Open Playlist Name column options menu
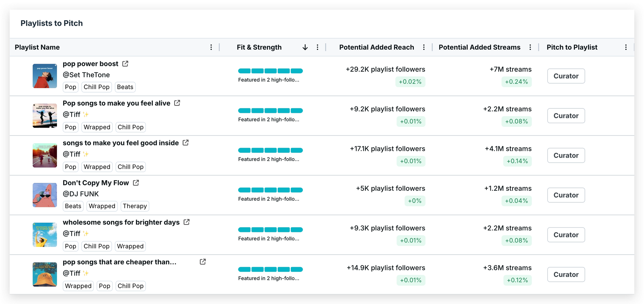This screenshot has width=644, height=304. (x=211, y=47)
